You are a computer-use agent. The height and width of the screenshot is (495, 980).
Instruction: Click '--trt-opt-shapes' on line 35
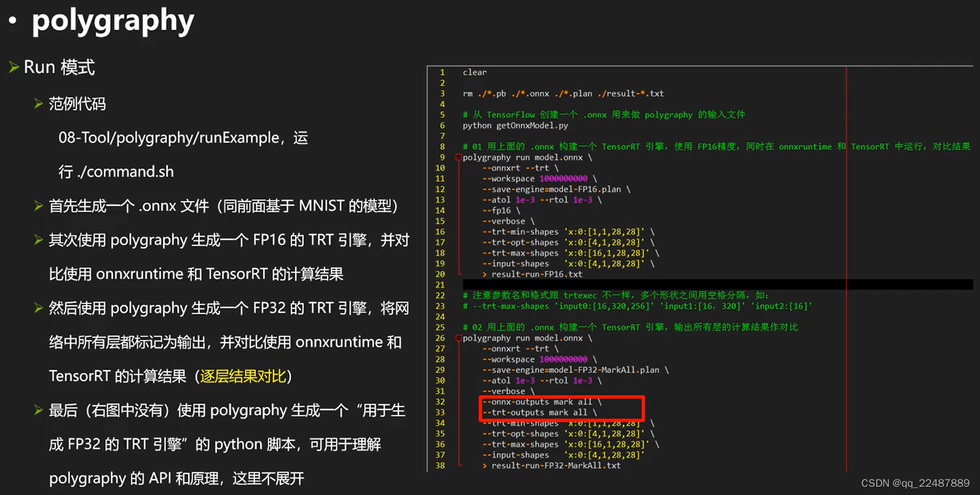tap(568, 434)
